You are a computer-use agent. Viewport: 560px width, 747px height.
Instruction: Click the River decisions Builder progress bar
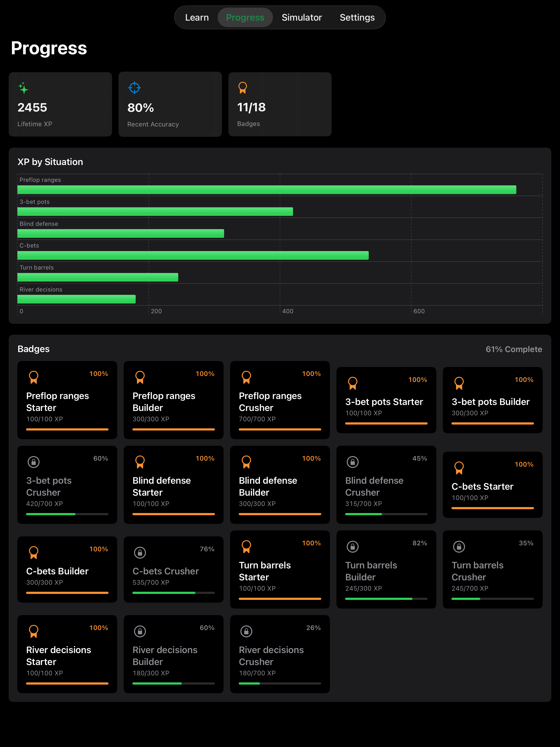[x=173, y=683]
